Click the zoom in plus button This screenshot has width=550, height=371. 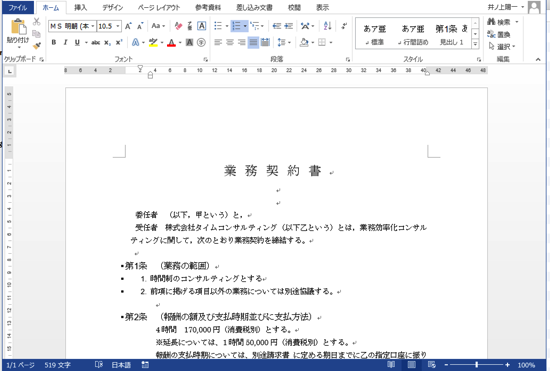507,365
